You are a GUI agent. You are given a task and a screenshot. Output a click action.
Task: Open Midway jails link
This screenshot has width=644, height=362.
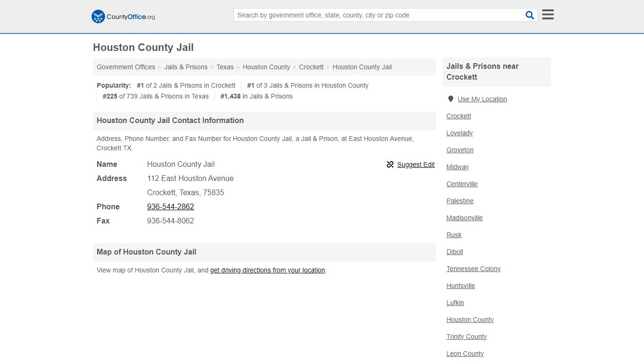458,167
